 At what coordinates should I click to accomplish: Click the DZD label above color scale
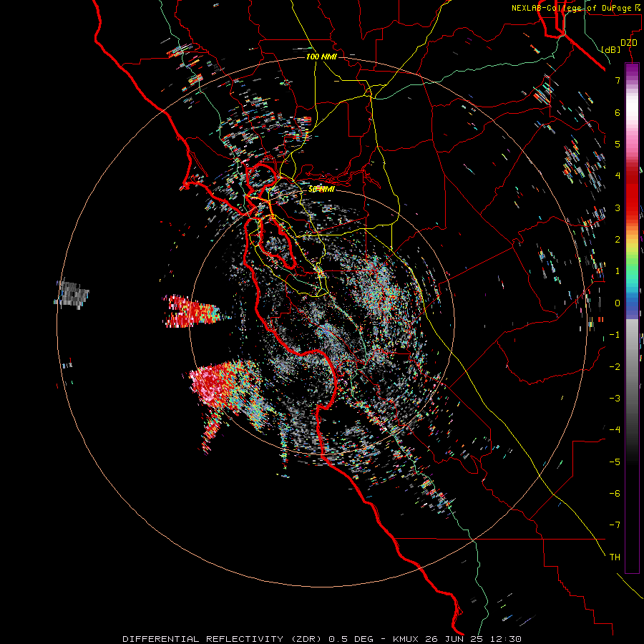(x=628, y=43)
